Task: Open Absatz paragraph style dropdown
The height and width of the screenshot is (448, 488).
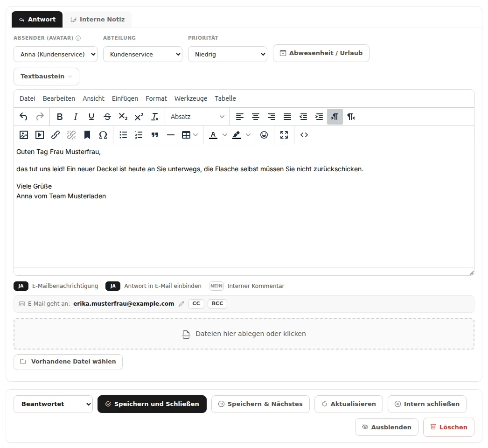Action: coord(197,117)
